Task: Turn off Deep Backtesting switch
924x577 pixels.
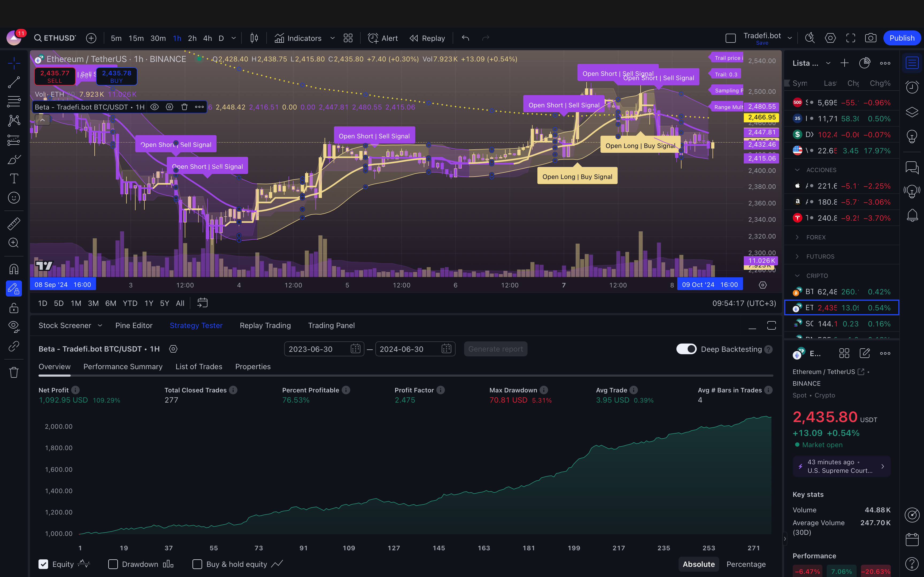Action: (686, 349)
